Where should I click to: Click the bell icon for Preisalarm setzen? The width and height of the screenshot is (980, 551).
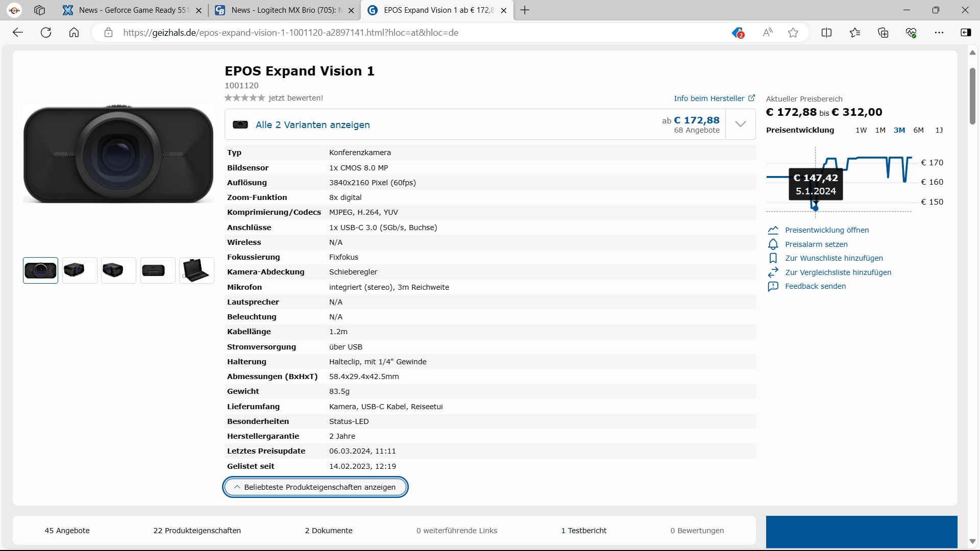773,244
